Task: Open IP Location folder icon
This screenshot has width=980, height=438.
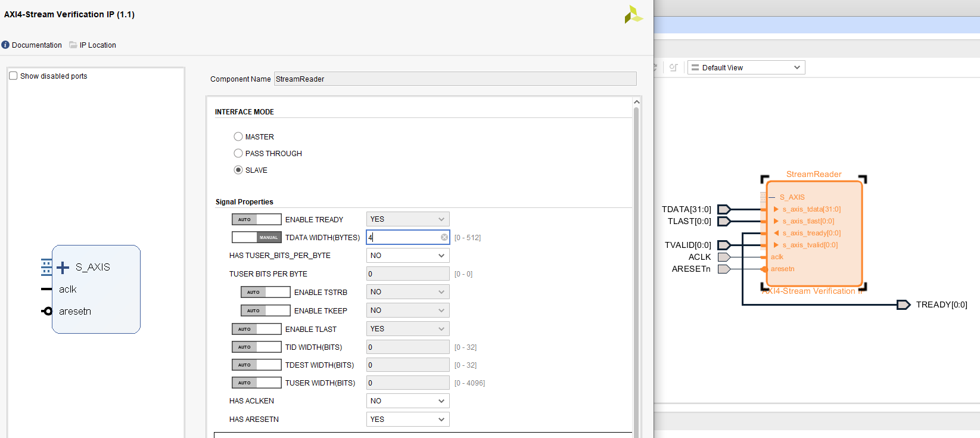Action: [x=73, y=45]
